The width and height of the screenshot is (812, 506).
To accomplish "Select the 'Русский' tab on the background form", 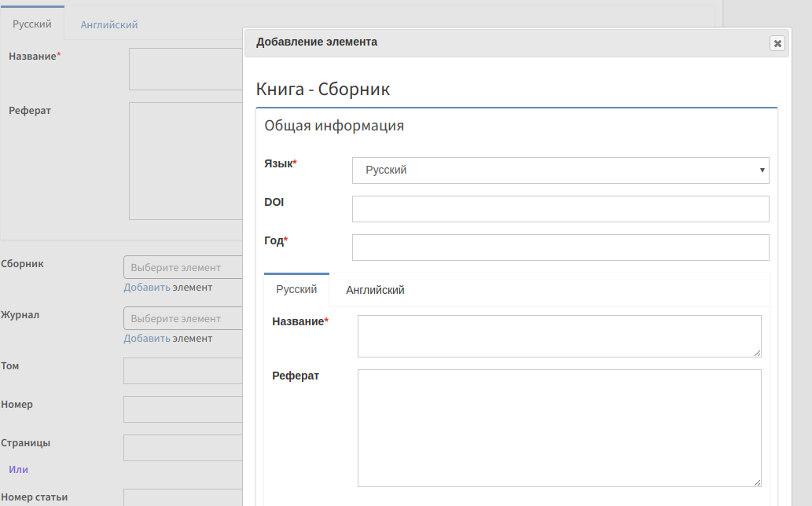I will 31,23.
